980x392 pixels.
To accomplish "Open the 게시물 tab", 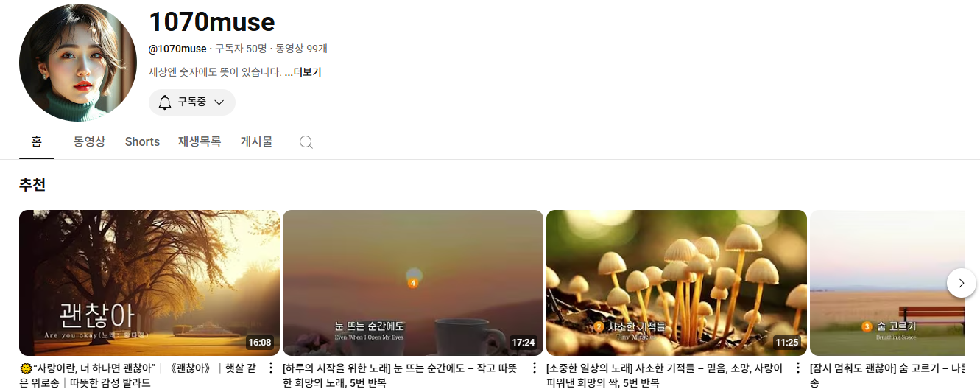I will (x=257, y=141).
